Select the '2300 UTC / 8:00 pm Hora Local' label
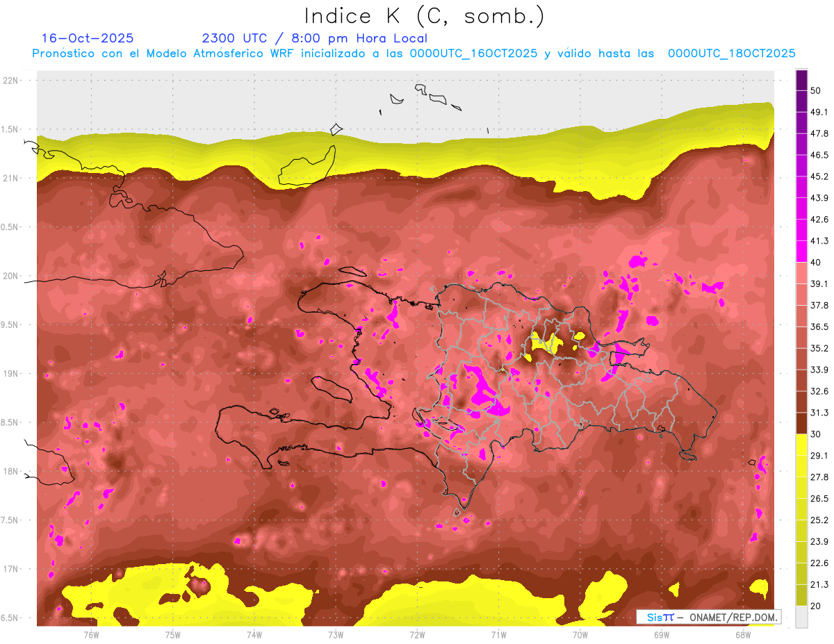Viewport: 834px width, 644px height. coord(314,38)
